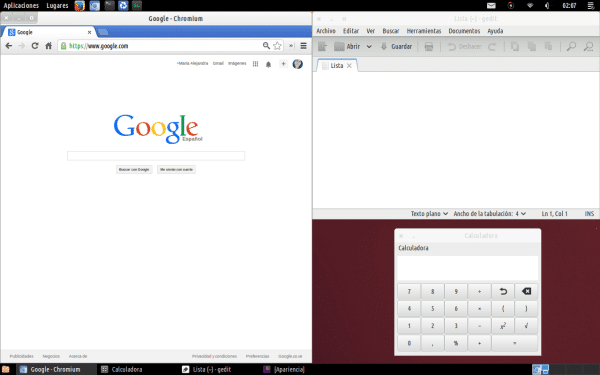Open the Herramientas menu in gedit

tap(424, 31)
